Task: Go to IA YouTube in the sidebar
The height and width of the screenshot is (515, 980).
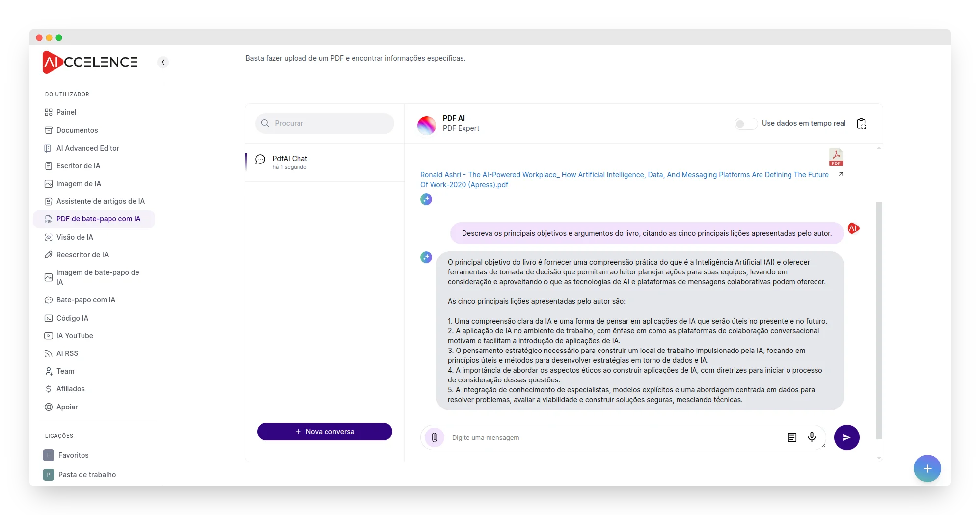Action: (75, 336)
